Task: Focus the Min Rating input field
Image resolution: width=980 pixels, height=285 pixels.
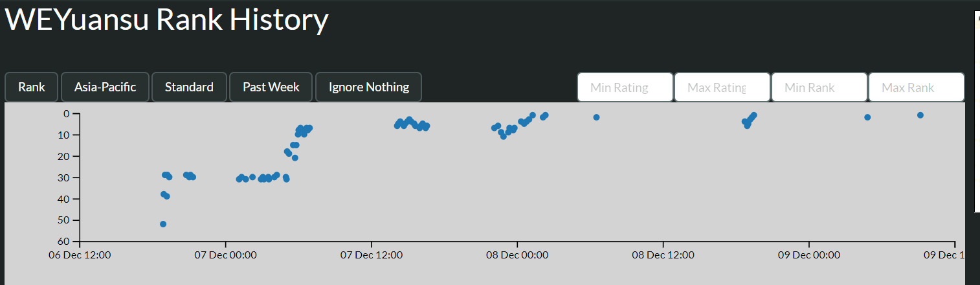Action: point(625,87)
